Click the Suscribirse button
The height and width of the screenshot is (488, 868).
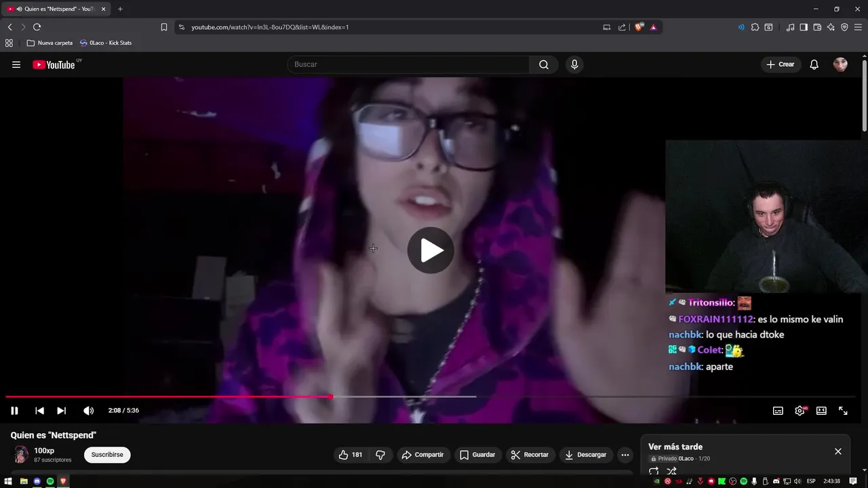[107, 455]
